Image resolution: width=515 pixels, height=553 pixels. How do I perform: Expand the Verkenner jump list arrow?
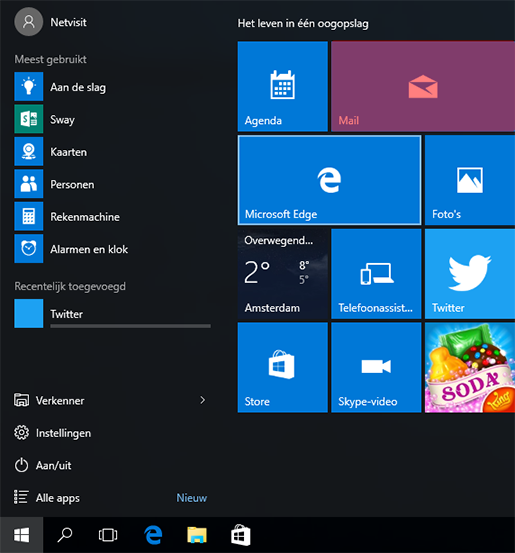point(202,400)
